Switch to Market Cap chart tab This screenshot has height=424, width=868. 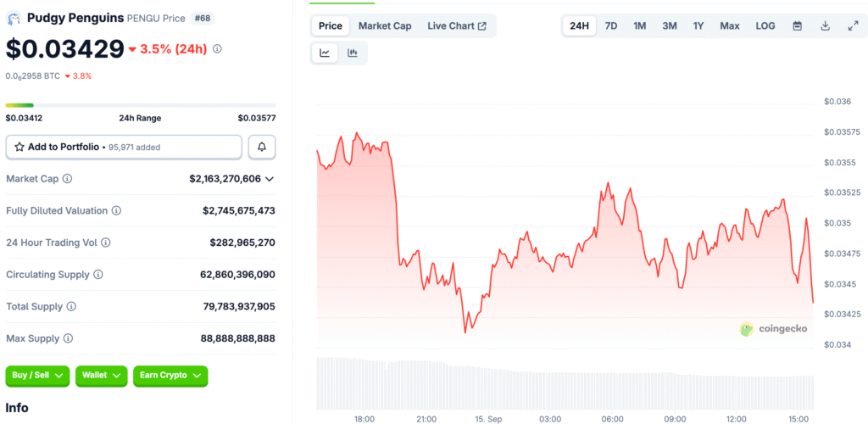(385, 26)
